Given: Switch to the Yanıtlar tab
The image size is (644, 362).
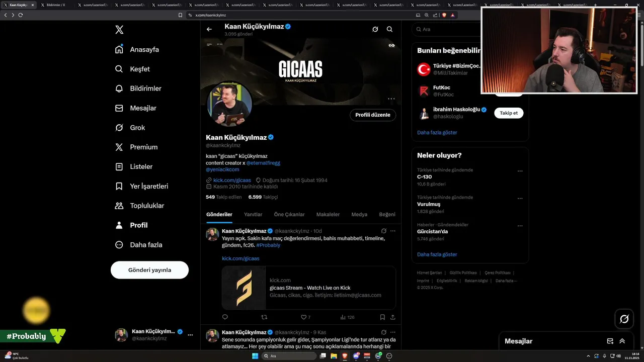Looking at the screenshot, I should click(253, 214).
